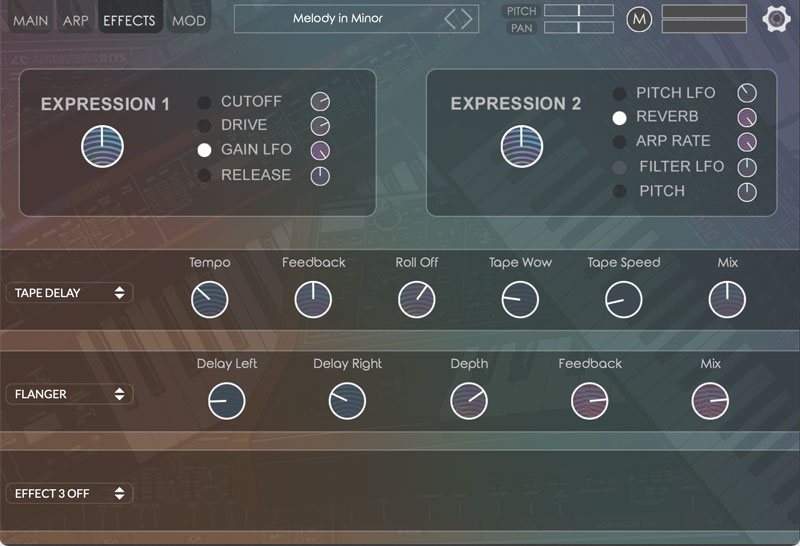Go to the next preset arrow
Image resolution: width=800 pixels, height=546 pixels.
click(x=466, y=19)
